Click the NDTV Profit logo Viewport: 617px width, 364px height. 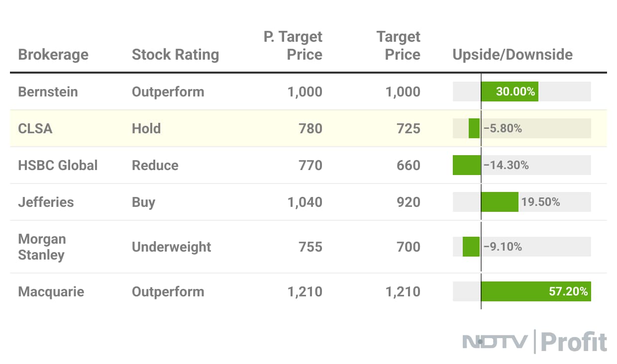534,342
